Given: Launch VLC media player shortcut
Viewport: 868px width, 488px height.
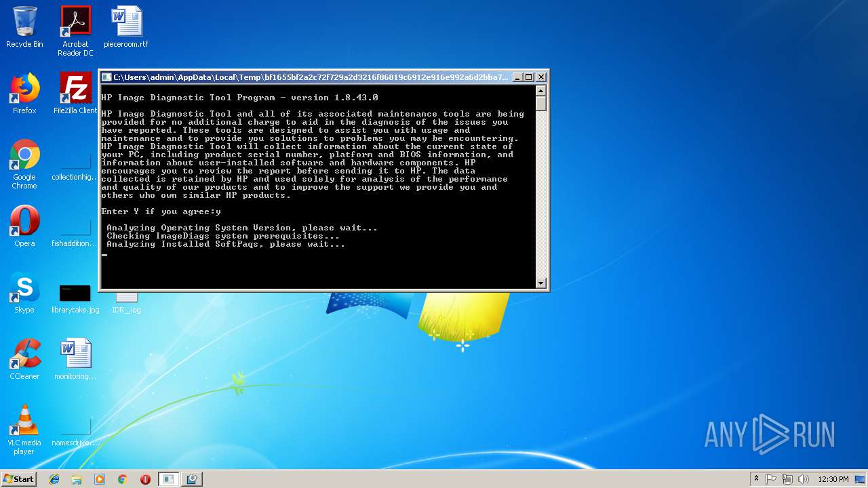Looking at the screenshot, I should pos(24,430).
